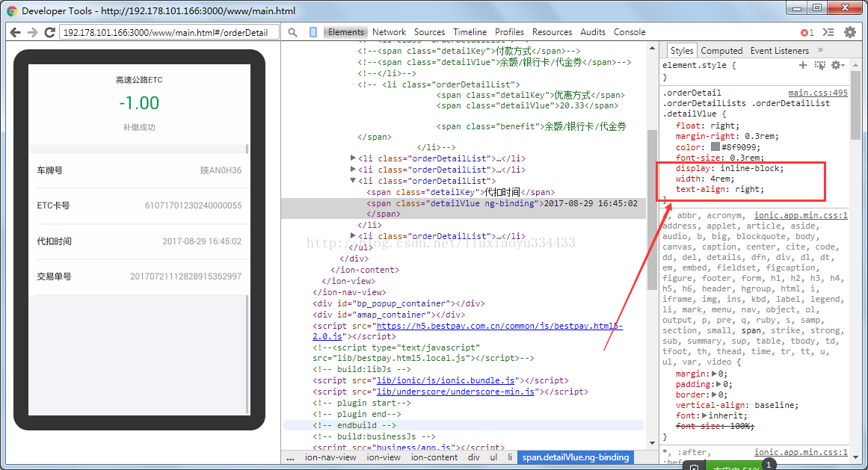868x470 pixels.
Task: Click the URL address field
Action: point(169,33)
